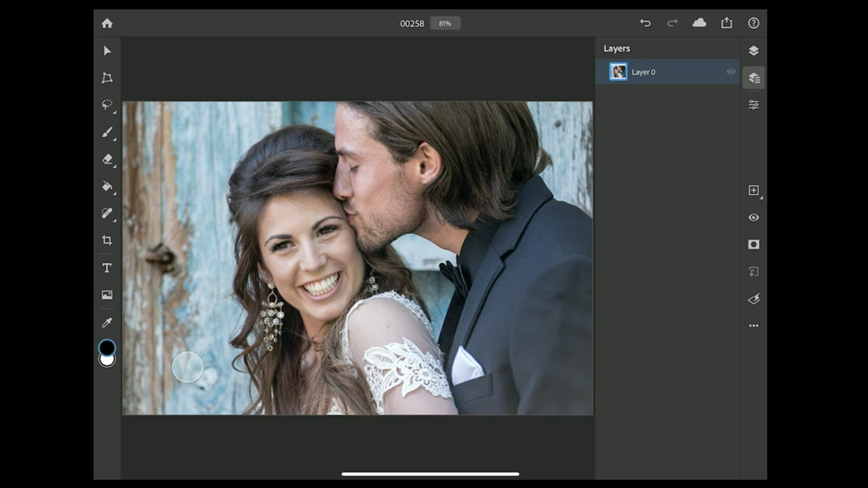
Task: Select the Brush tool
Action: [x=107, y=132]
